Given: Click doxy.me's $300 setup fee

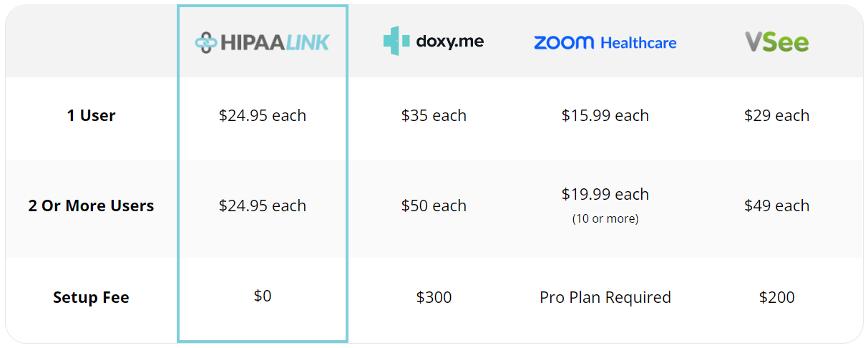Looking at the screenshot, I should tap(434, 297).
